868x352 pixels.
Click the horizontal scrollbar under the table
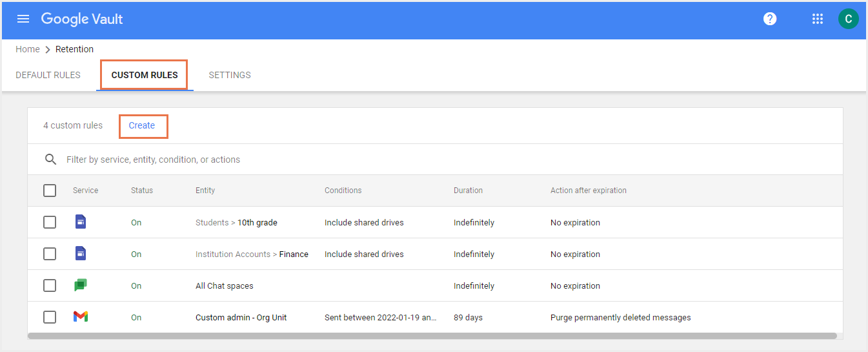432,336
